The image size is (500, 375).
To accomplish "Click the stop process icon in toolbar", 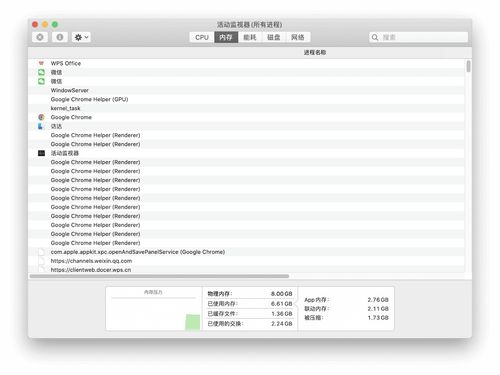I will (40, 37).
